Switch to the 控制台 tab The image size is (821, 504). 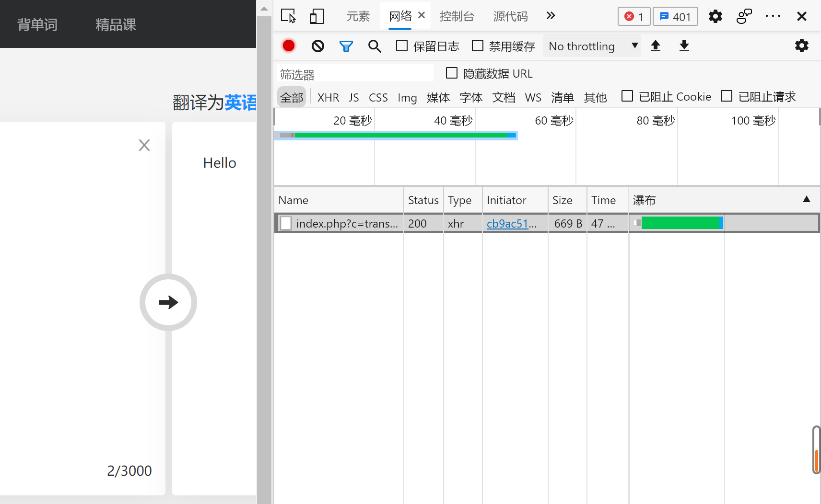457,16
